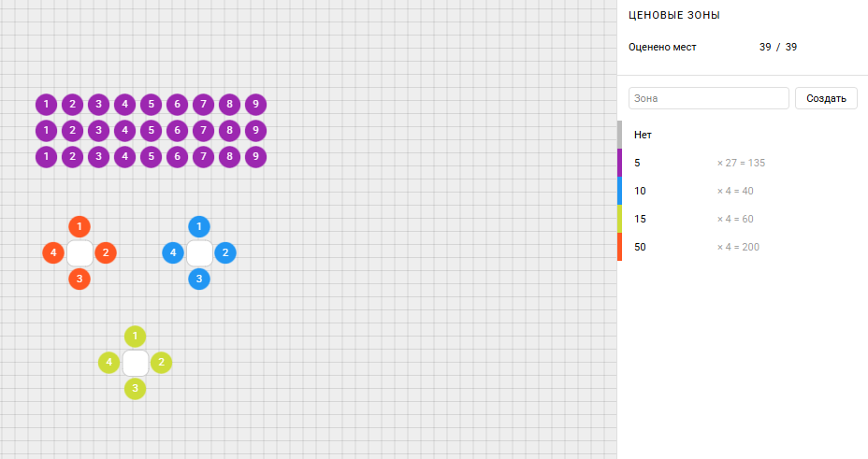Click the Создать button
The height and width of the screenshot is (459, 868).
click(826, 98)
